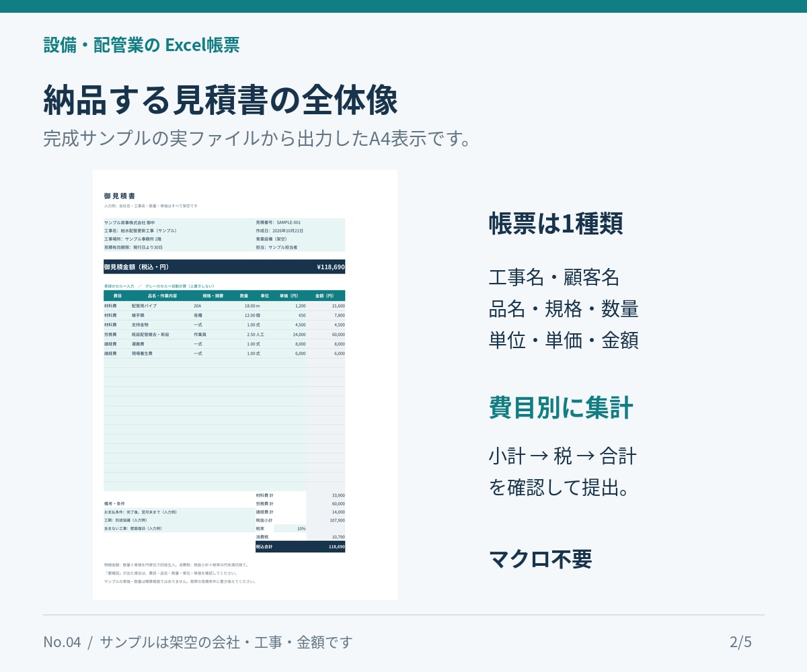The image size is (807, 672).
Task: Click the 'お支払条件: 完了後、翌月末まで' line
Action: pos(141,512)
